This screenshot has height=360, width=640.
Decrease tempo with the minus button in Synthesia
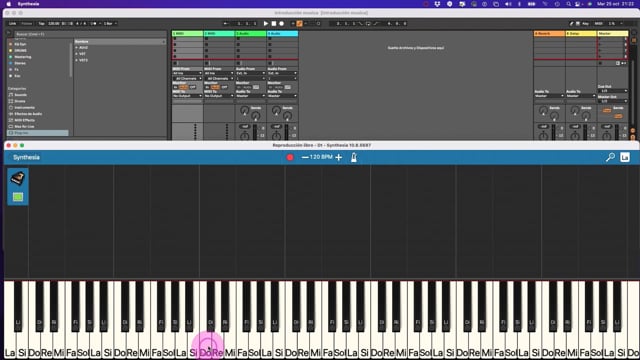(x=305, y=158)
